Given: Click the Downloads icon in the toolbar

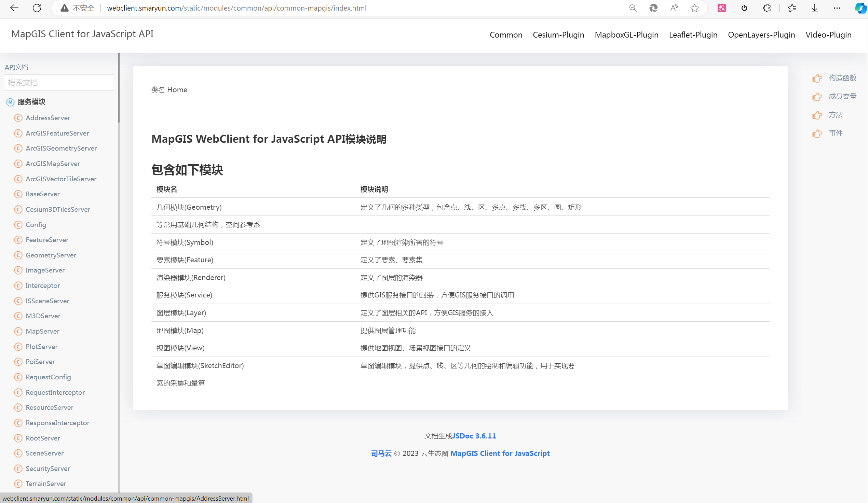Looking at the screenshot, I should [x=814, y=8].
